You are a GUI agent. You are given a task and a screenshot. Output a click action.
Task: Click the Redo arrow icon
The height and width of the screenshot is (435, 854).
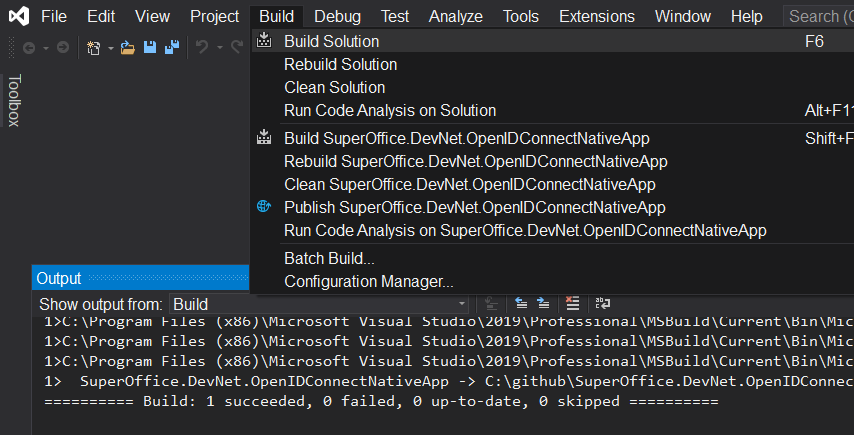tap(236, 48)
